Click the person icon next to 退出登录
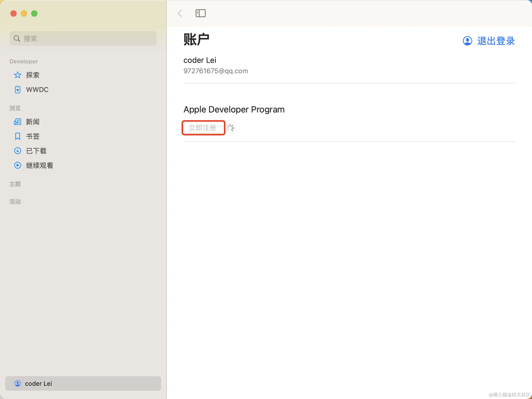This screenshot has height=399, width=532. [x=468, y=41]
